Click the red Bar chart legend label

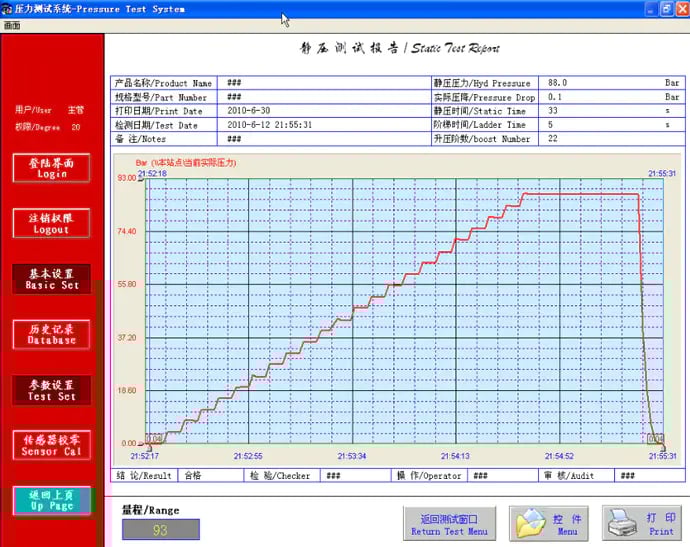tap(186, 163)
